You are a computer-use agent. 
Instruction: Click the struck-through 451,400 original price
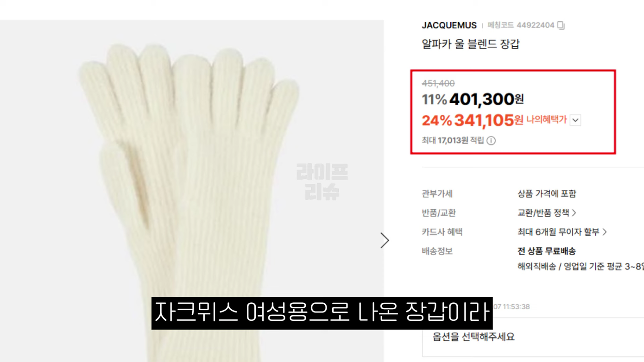pos(438,83)
